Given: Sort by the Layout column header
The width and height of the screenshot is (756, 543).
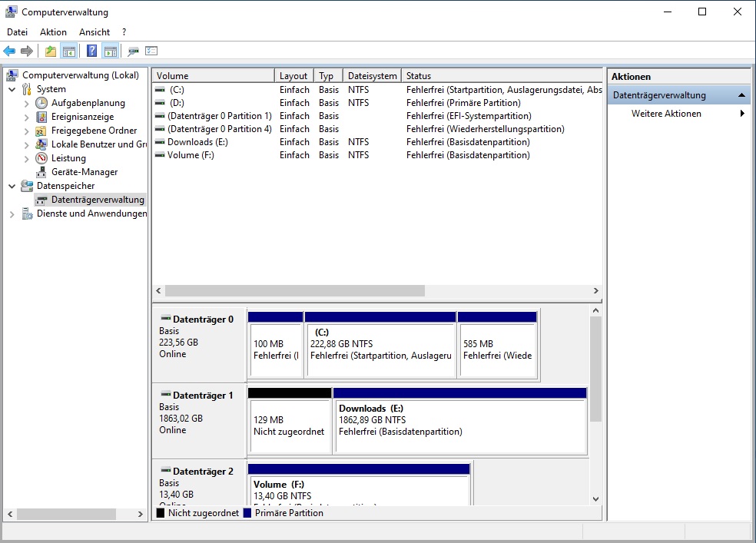Looking at the screenshot, I should (294, 75).
